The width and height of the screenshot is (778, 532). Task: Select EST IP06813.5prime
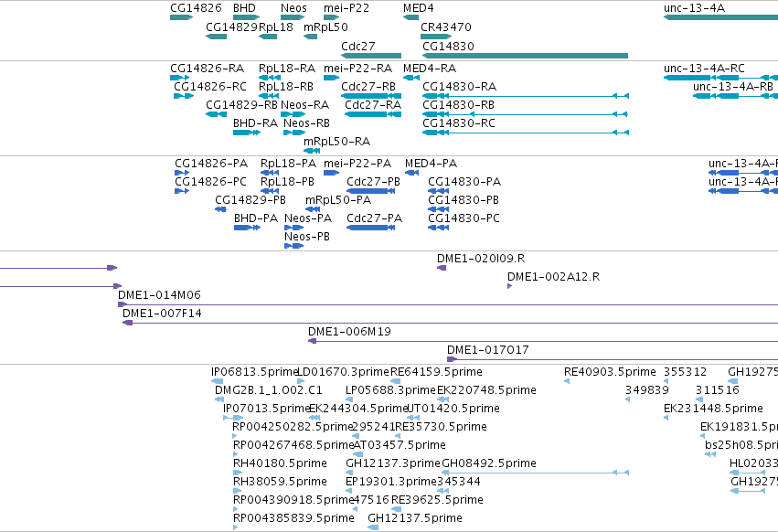coord(217,381)
